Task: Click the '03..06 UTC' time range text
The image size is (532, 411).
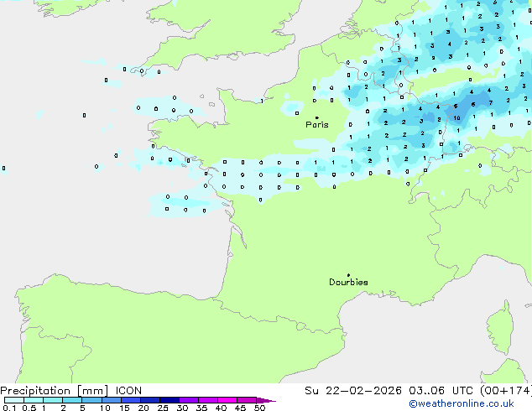Action: tap(441, 391)
